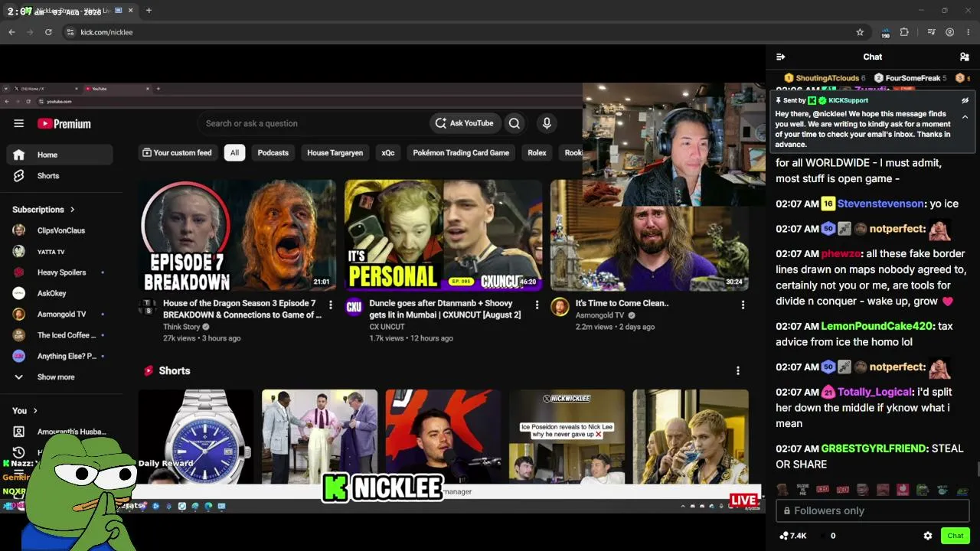Reload the kick.com page
This screenshot has width=980, height=551.
[x=48, y=32]
